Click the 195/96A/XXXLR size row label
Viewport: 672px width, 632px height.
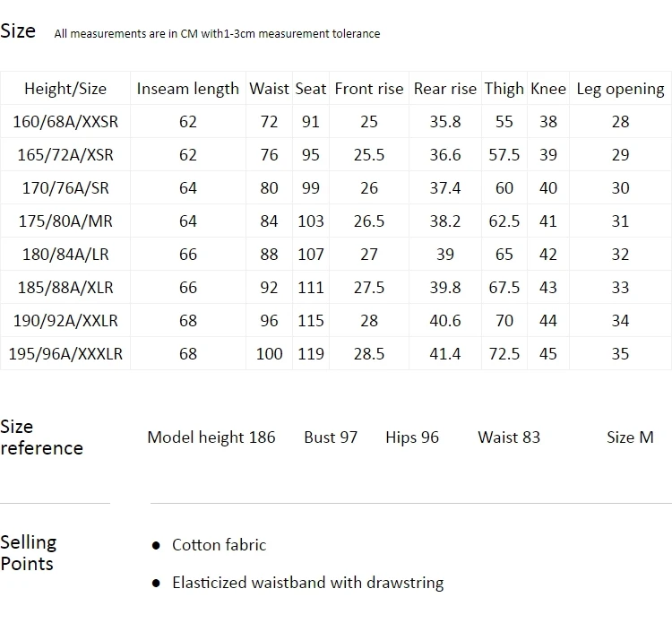click(65, 354)
